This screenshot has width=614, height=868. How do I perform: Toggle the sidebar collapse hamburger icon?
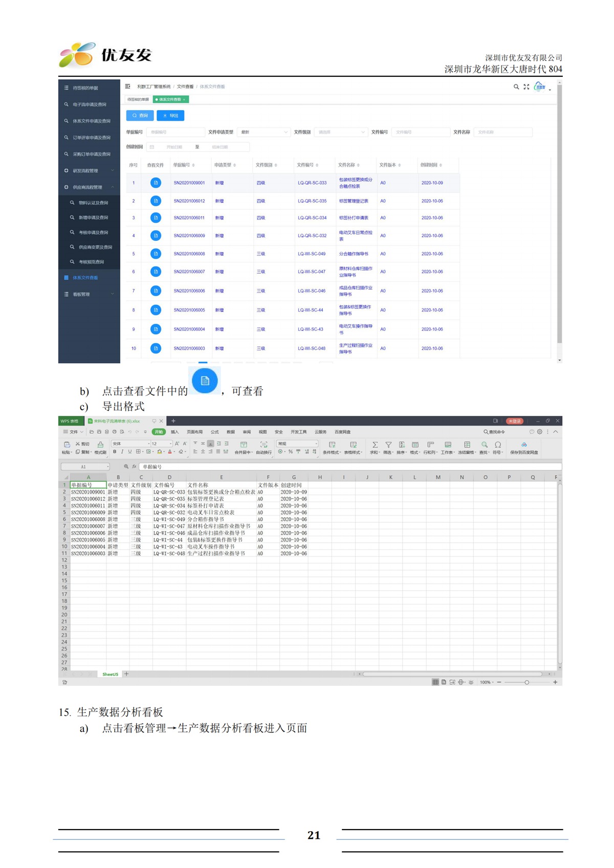coord(127,86)
